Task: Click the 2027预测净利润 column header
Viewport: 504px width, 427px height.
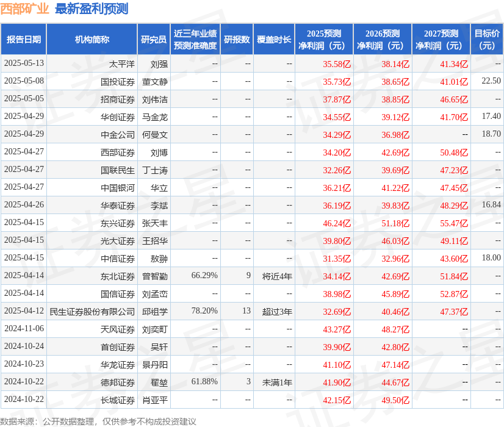Action: click(x=439, y=38)
